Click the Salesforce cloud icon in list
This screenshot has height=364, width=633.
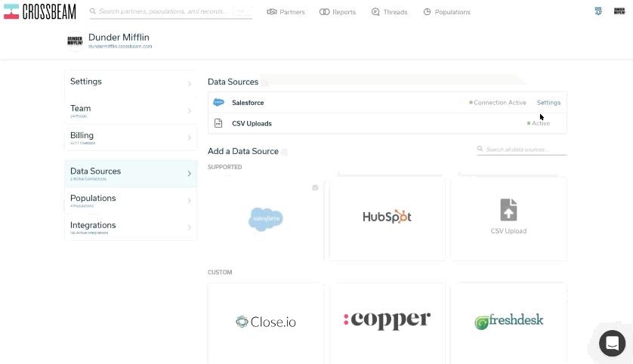tap(218, 103)
